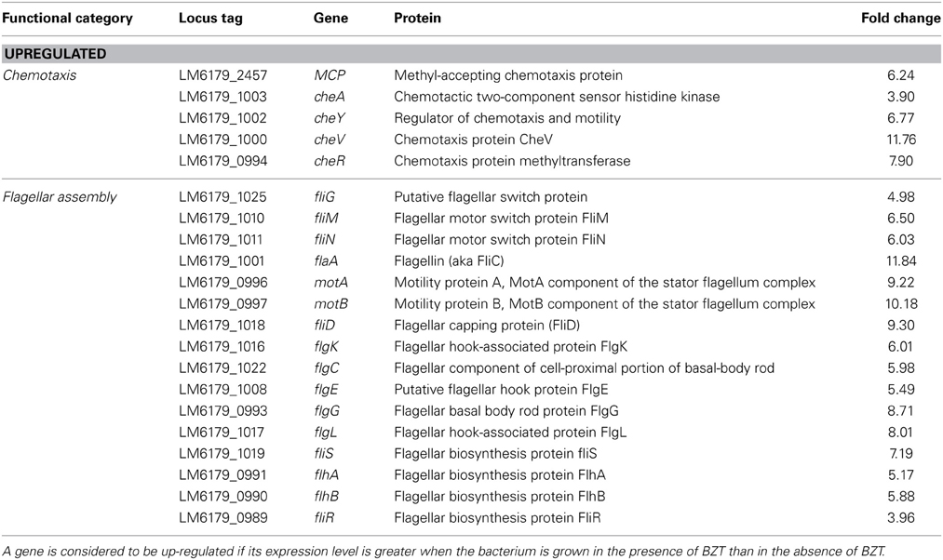Select the UPREGULATED section banner
943x560 pixels.
[x=471, y=53]
